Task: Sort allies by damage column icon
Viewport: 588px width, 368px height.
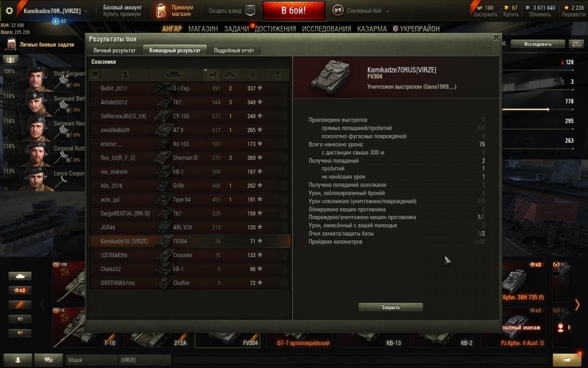Action: (x=212, y=75)
